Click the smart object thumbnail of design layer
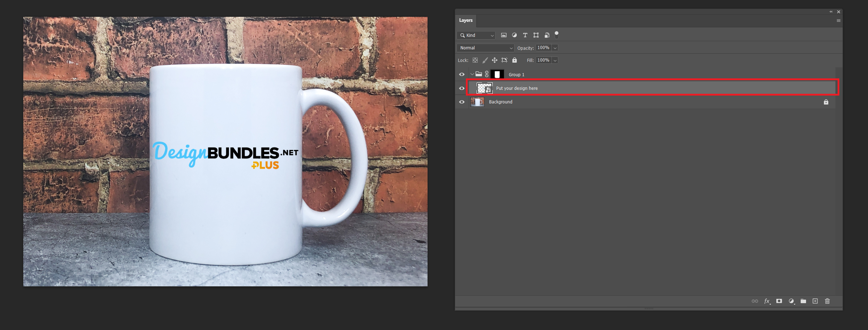The height and width of the screenshot is (330, 868). [x=484, y=88]
